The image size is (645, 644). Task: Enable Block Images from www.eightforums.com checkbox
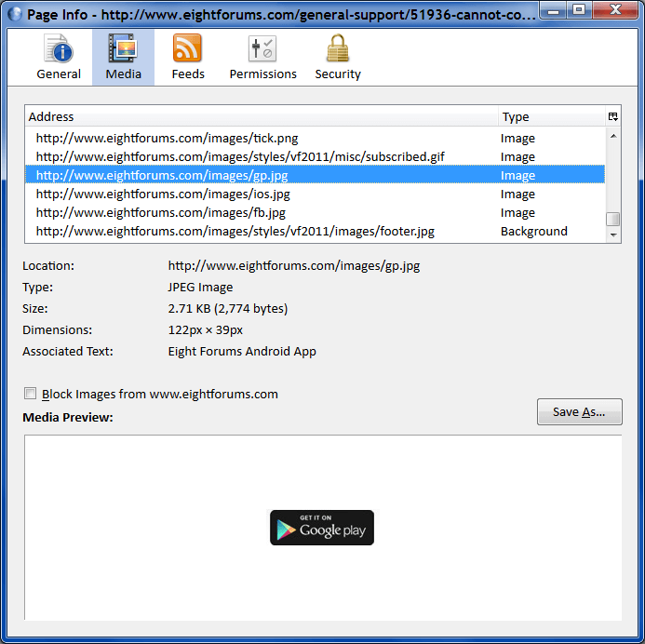30,394
